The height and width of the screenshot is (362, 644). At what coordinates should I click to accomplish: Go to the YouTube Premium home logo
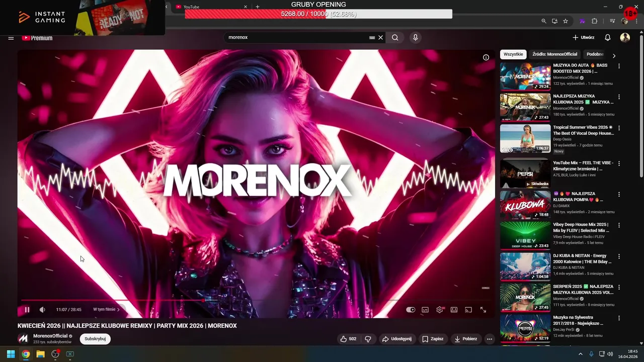pyautogui.click(x=37, y=38)
